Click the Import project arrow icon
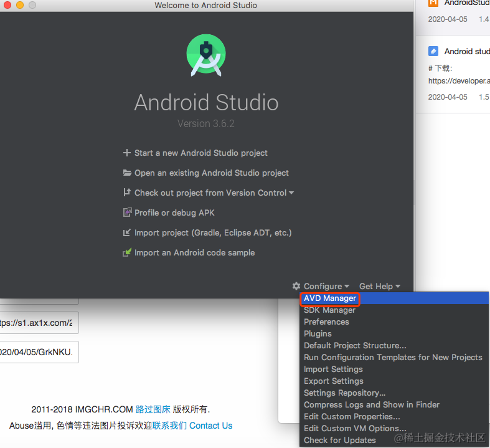 click(x=126, y=232)
